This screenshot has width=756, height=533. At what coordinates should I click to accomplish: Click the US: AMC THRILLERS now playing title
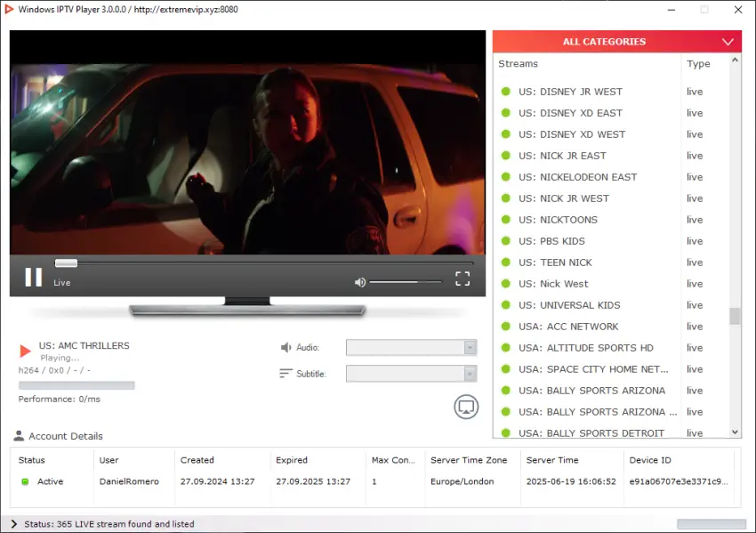[84, 345]
